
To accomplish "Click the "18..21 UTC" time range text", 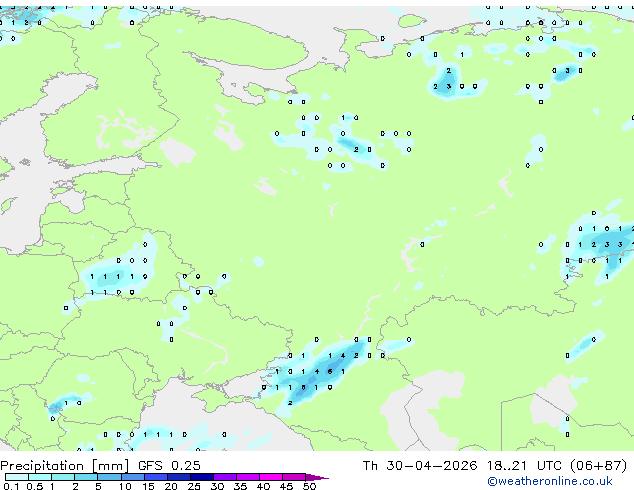I will [524, 466].
